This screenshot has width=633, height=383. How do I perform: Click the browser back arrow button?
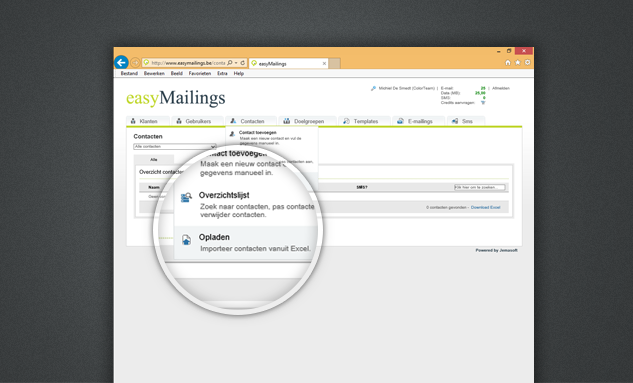tap(121, 63)
